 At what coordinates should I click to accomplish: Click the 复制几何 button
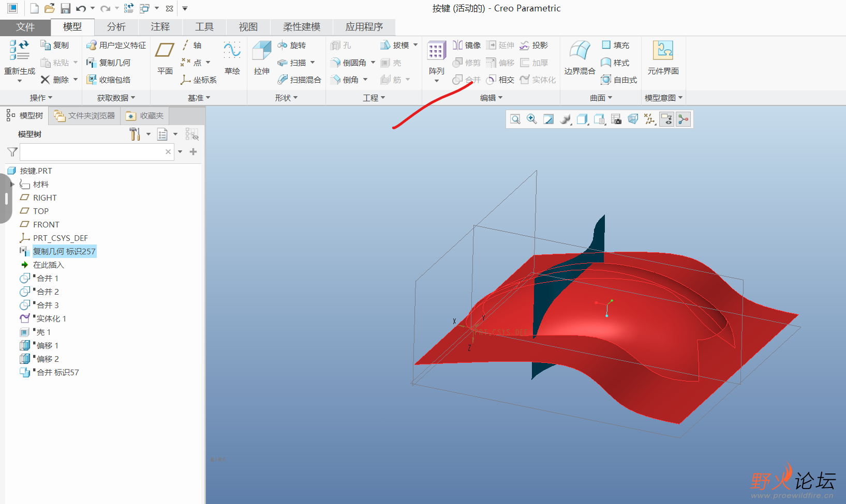(x=109, y=63)
